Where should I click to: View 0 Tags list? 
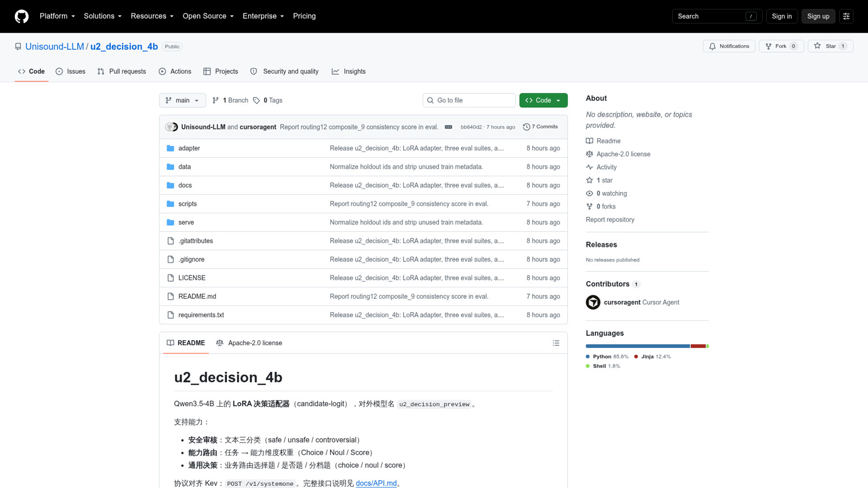pos(267,100)
